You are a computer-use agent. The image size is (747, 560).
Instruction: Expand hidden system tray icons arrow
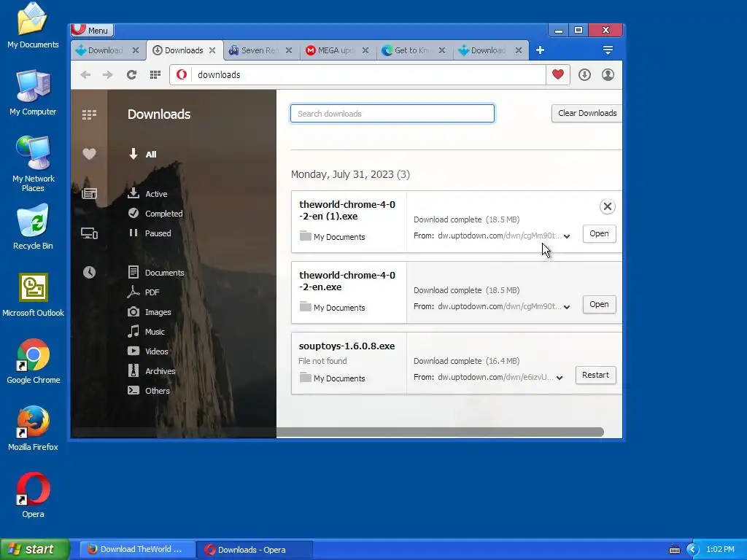coord(692,550)
